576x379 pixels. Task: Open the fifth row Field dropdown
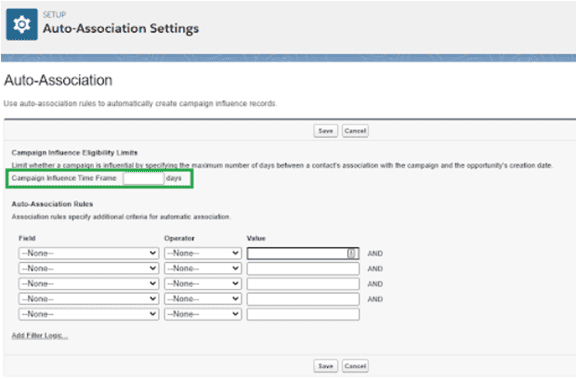tap(89, 314)
